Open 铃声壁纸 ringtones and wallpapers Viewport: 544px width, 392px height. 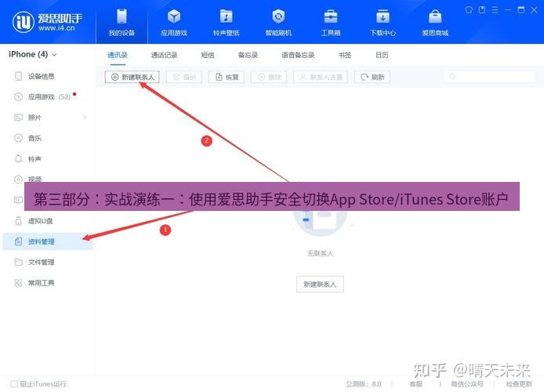[226, 22]
